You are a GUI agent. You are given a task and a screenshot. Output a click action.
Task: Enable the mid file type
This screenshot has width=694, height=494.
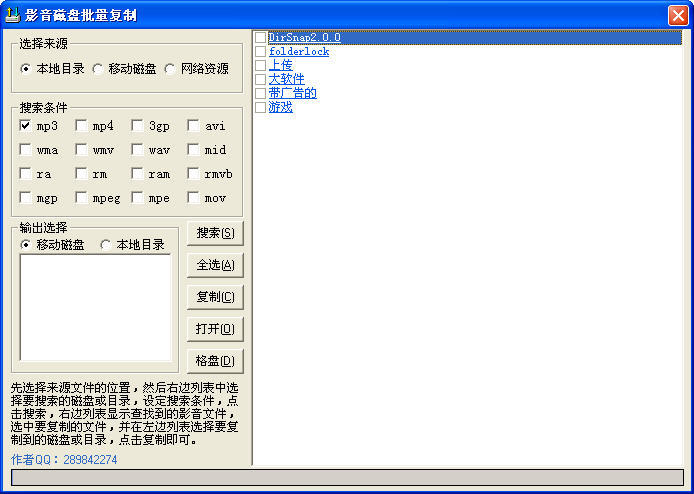[x=193, y=150]
